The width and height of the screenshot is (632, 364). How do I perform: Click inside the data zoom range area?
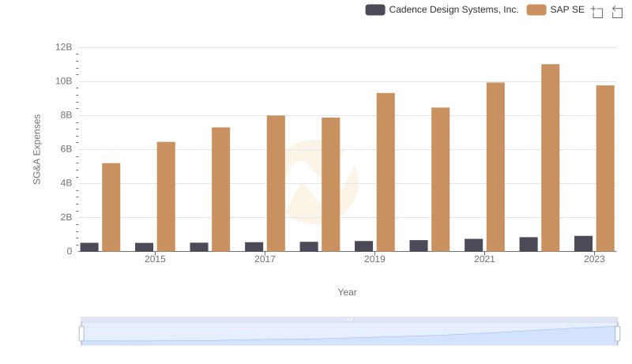(349, 334)
